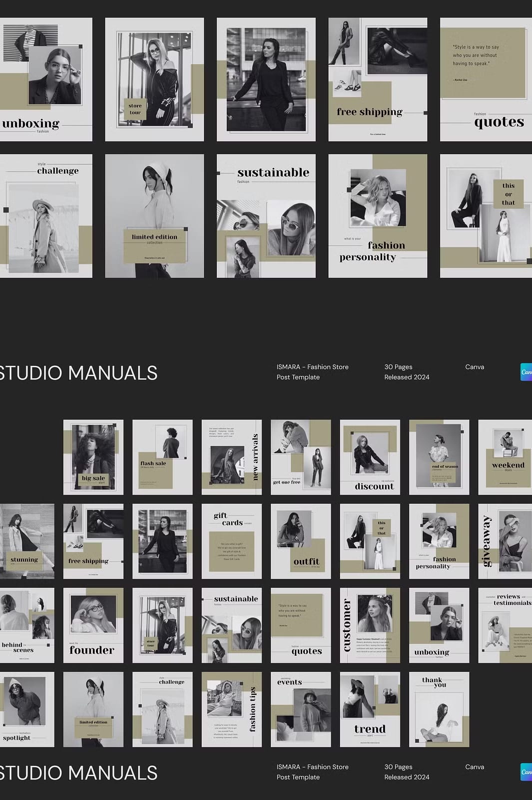Choose the reviews and testimonials template
The height and width of the screenshot is (800, 532).
(505, 625)
